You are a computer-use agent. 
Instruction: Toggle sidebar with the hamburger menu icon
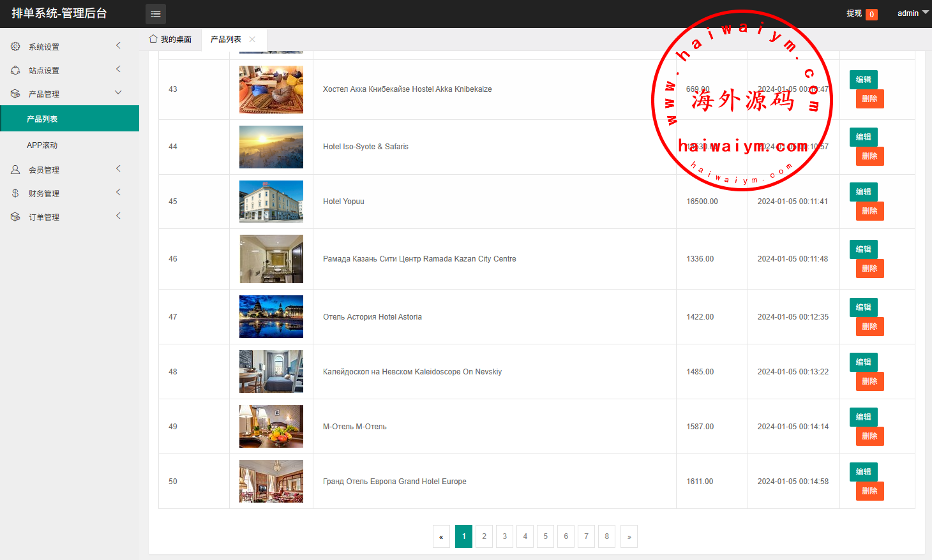(x=155, y=13)
